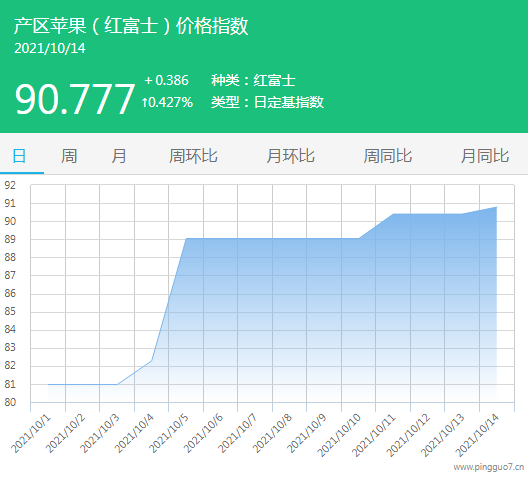Click y-axis label 92
The image size is (528, 478).
point(10,185)
